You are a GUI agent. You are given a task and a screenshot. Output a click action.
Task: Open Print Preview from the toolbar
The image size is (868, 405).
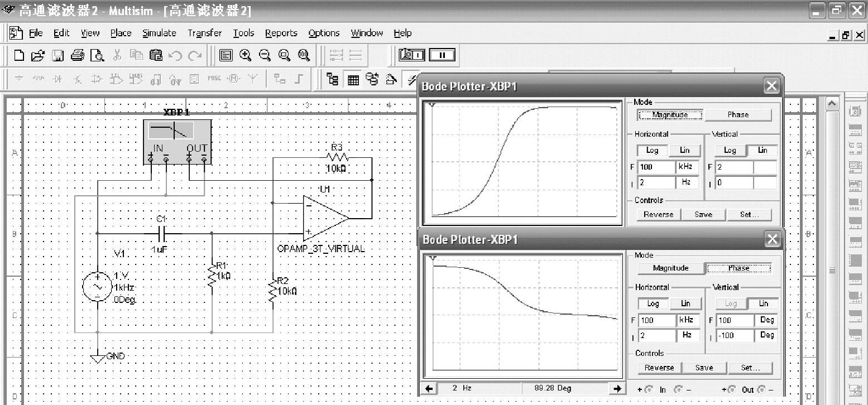97,55
